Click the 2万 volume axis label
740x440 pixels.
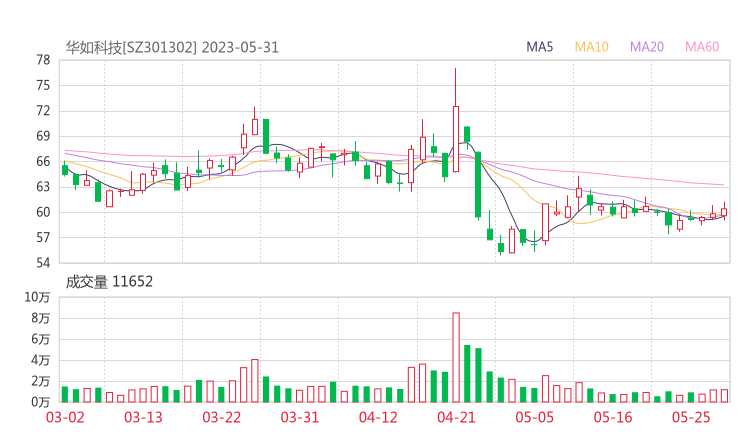click(41, 381)
